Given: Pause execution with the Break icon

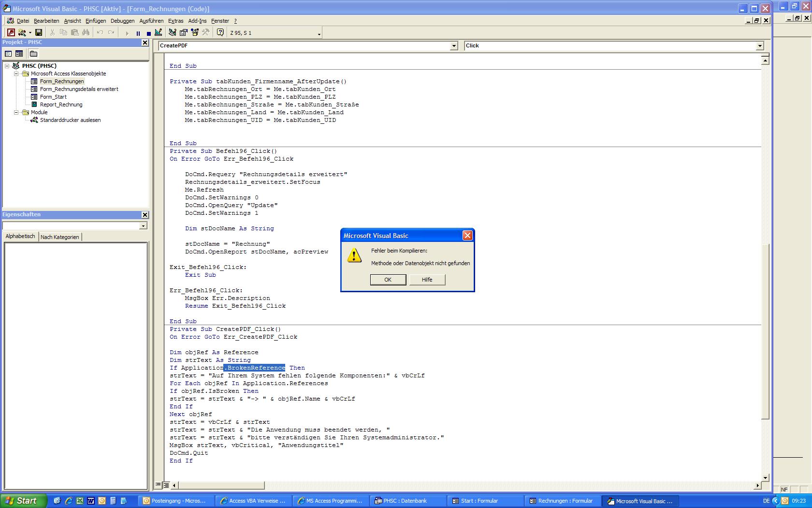Looking at the screenshot, I should (x=138, y=33).
